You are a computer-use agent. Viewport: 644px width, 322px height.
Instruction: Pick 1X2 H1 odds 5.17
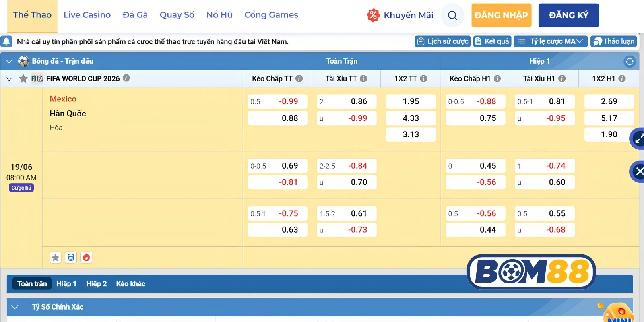click(609, 118)
